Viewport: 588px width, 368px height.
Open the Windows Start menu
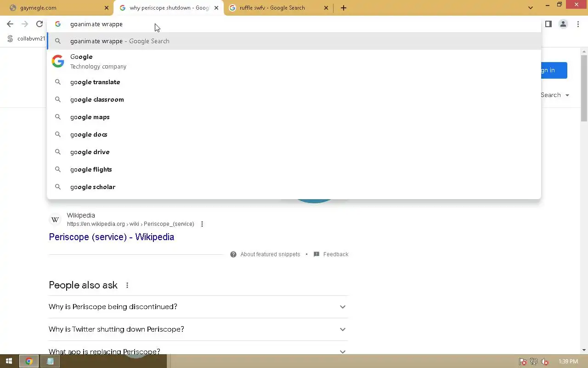click(9, 361)
